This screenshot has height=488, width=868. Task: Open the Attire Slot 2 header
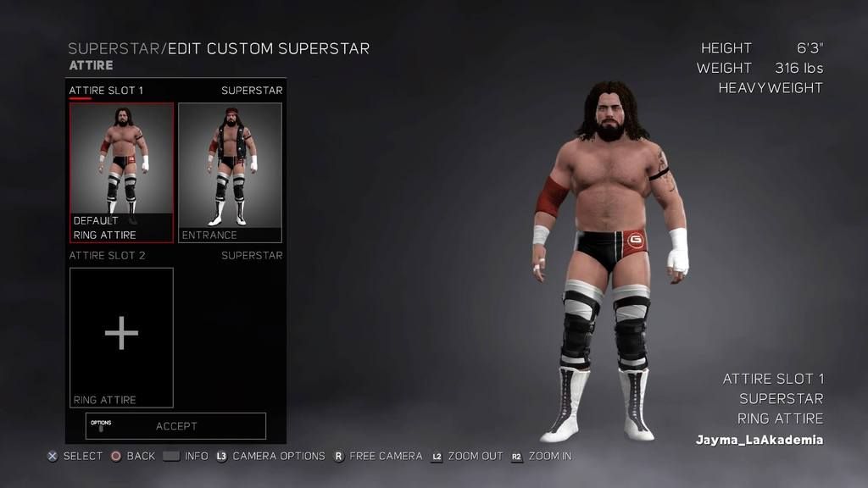coord(107,255)
